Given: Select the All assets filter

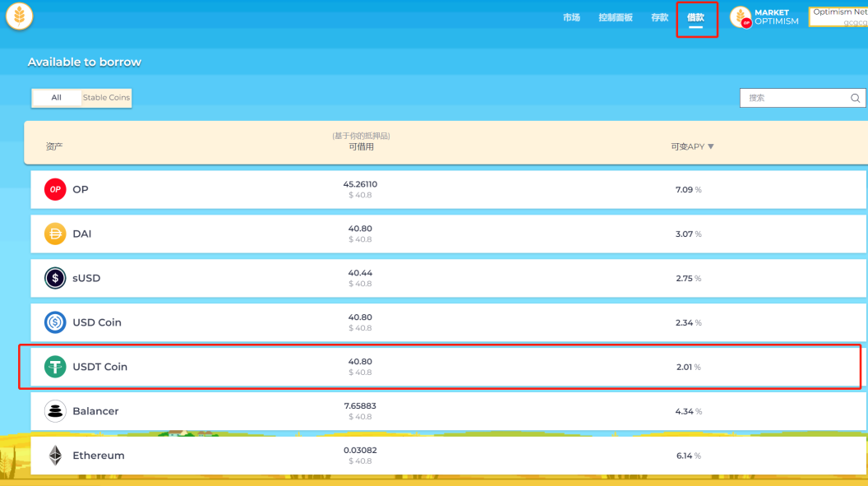Looking at the screenshot, I should [57, 98].
